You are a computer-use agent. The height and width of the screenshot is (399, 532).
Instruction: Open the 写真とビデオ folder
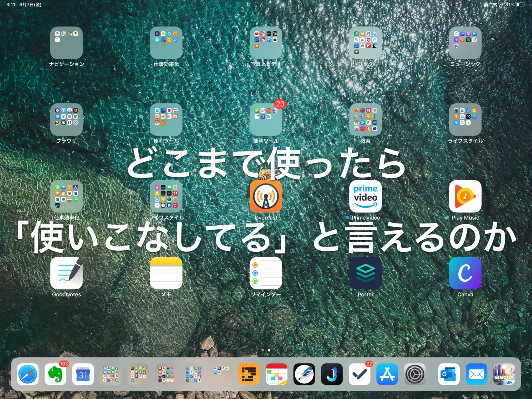[x=266, y=43]
